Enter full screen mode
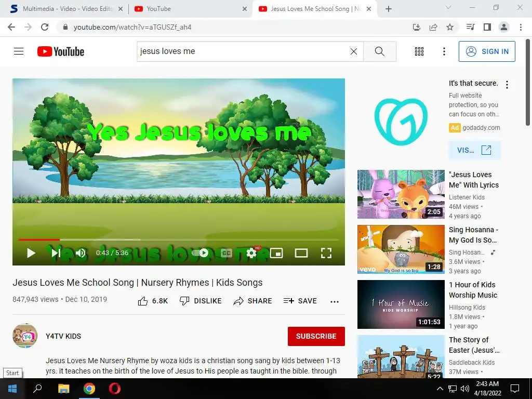The image size is (532, 399). pos(326,253)
